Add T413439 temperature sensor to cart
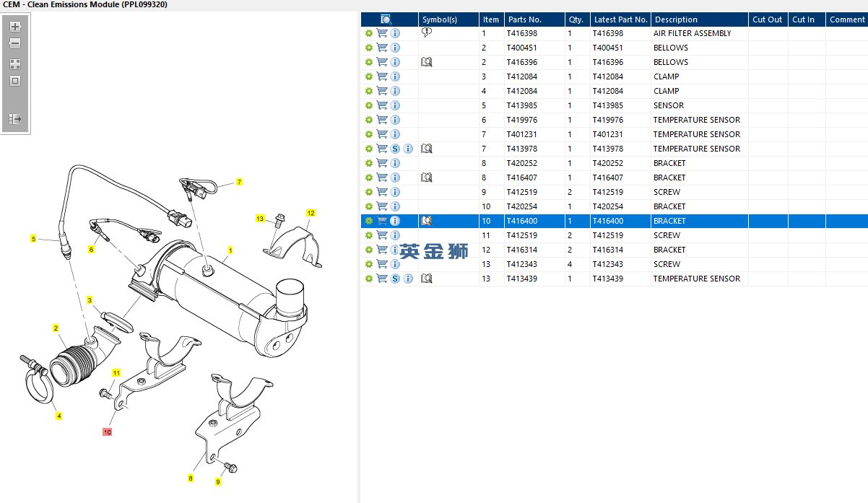Viewport: 868px width, 503px height. [x=382, y=279]
